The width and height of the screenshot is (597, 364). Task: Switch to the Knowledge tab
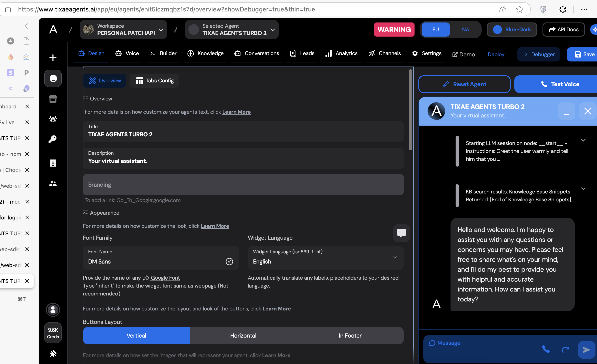(x=205, y=53)
